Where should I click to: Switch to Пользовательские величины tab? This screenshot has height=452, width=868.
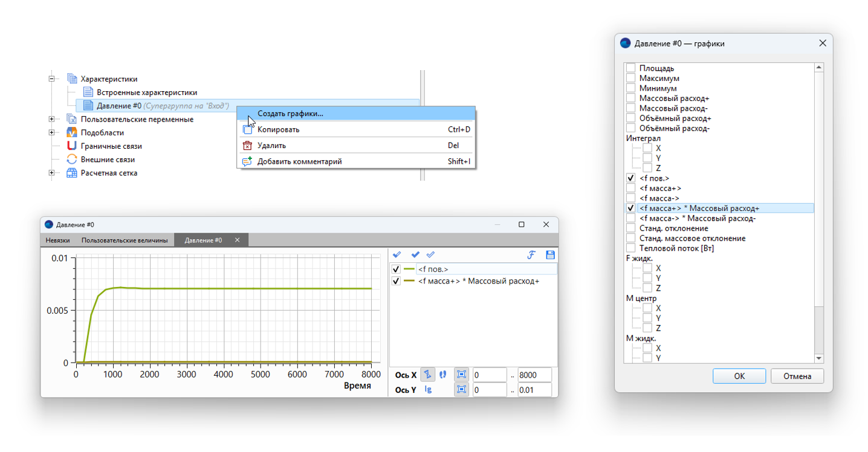click(x=125, y=241)
